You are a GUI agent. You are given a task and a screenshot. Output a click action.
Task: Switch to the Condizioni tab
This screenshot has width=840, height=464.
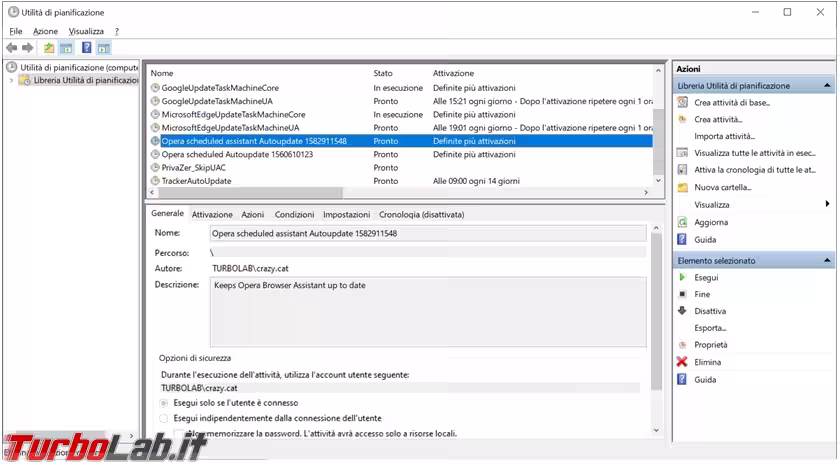(294, 214)
